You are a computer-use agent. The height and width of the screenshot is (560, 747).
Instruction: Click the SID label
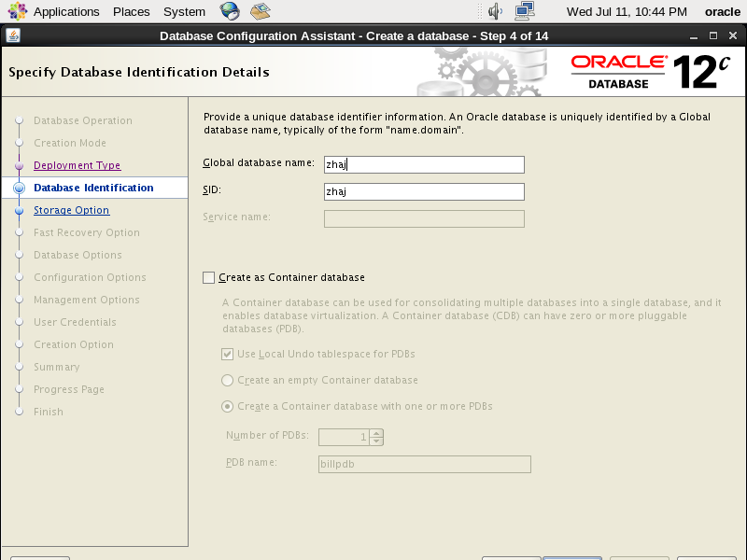point(212,190)
